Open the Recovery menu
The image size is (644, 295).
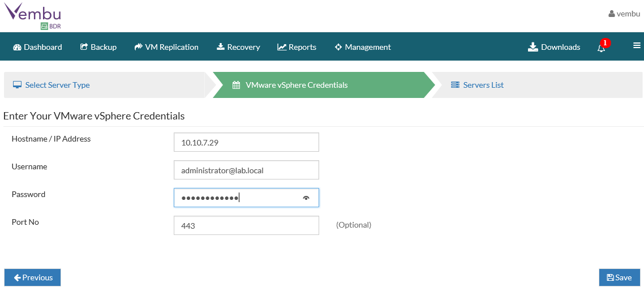click(x=238, y=47)
